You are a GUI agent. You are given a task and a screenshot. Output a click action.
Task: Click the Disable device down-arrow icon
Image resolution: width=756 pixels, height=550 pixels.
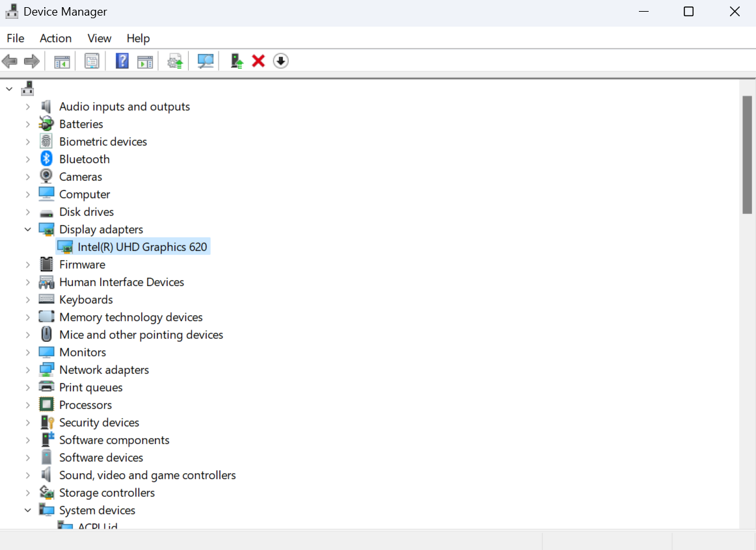pos(280,61)
